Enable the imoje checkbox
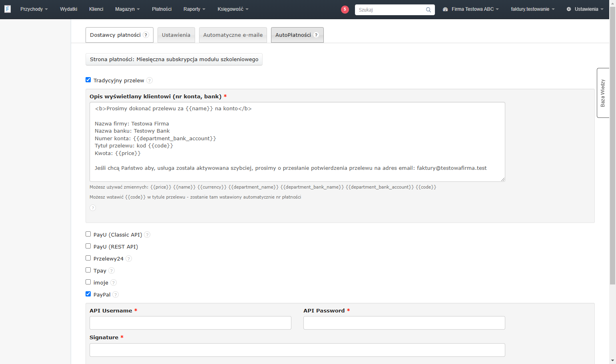 [88, 282]
